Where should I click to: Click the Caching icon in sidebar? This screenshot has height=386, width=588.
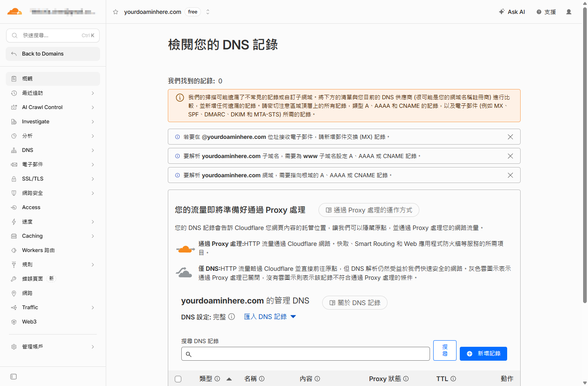pyautogui.click(x=14, y=236)
